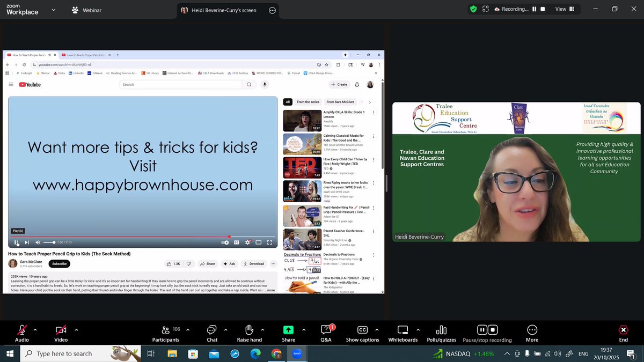644x362 pixels.
Task: Open options for TED talk video
Action: [374, 160]
